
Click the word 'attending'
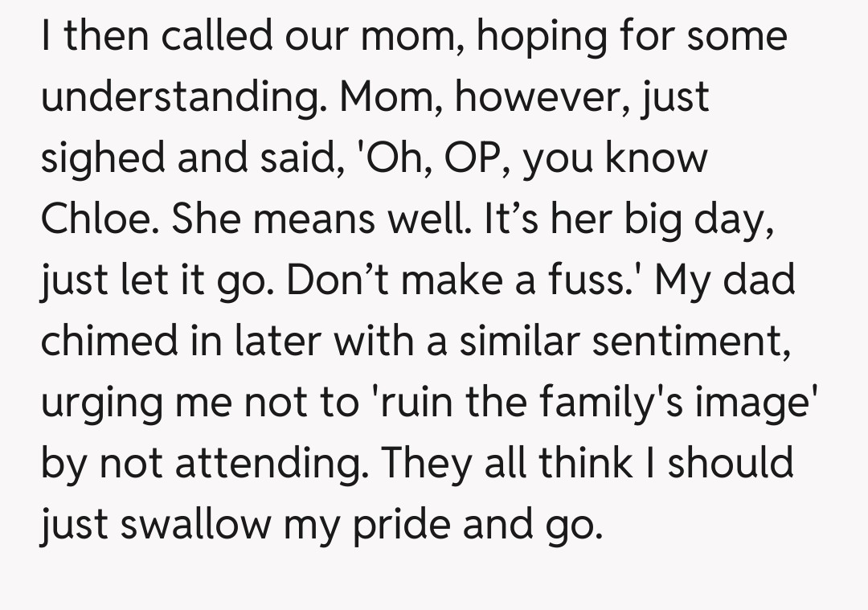coord(268,462)
